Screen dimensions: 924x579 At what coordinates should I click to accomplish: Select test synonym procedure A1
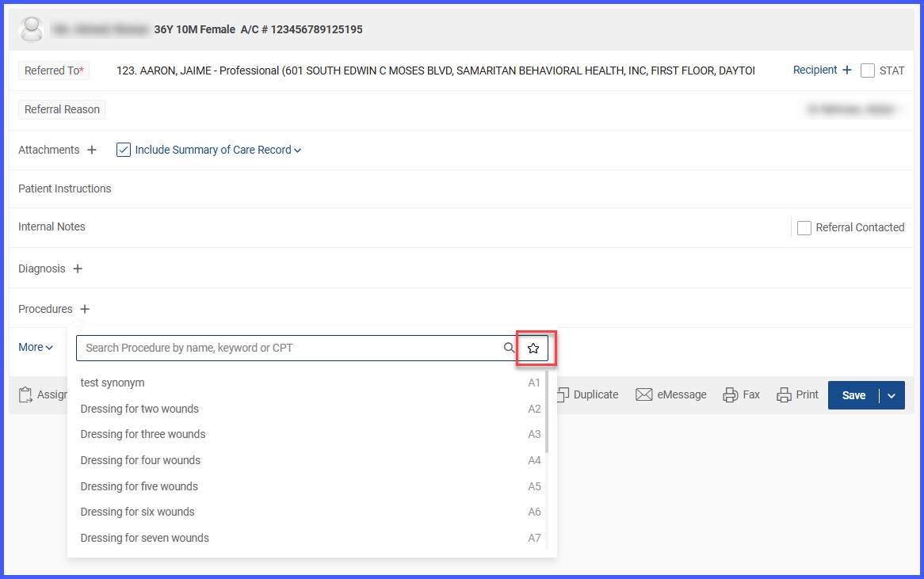pyautogui.click(x=310, y=383)
